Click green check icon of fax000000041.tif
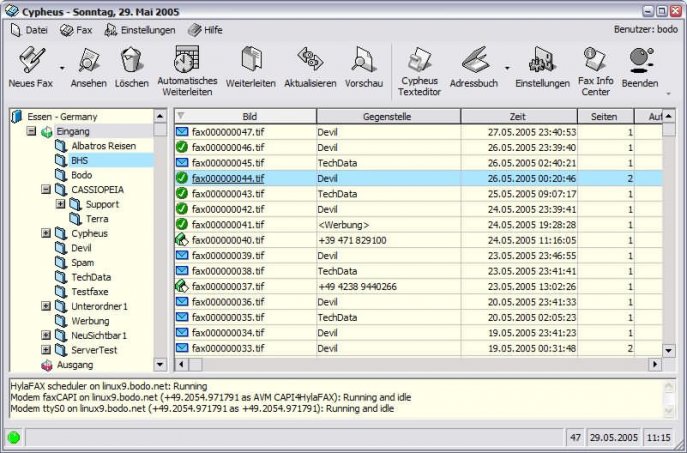 tap(182, 224)
